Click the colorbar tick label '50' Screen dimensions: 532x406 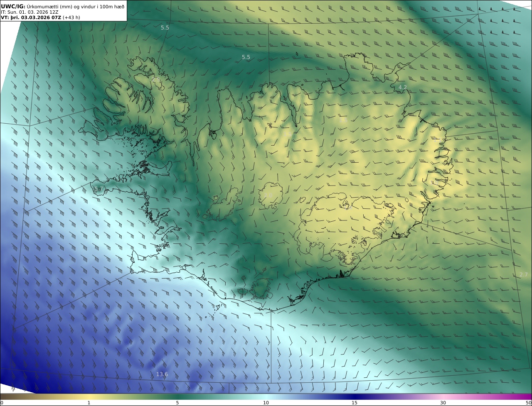pos(529,403)
